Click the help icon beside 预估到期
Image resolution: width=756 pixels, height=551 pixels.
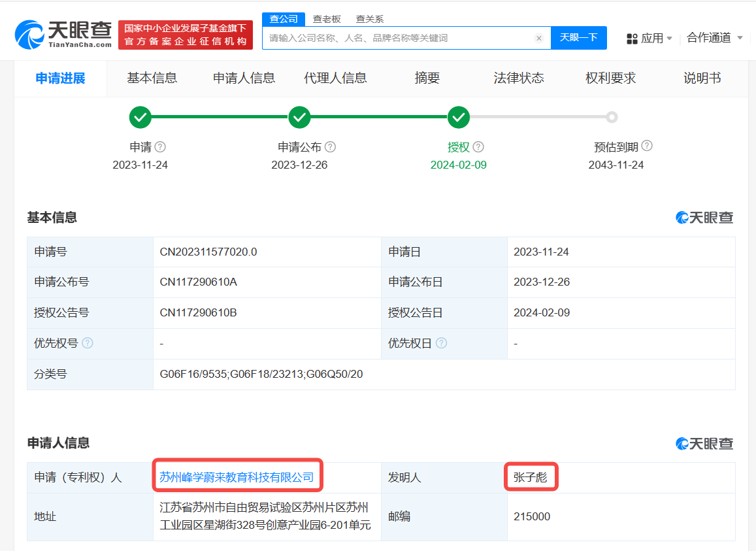click(x=648, y=146)
